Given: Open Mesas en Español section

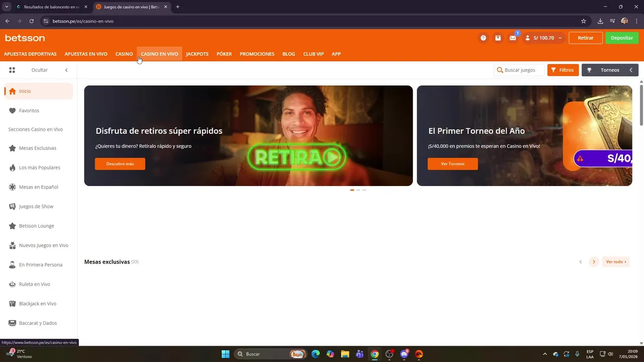Looking at the screenshot, I should [39, 187].
